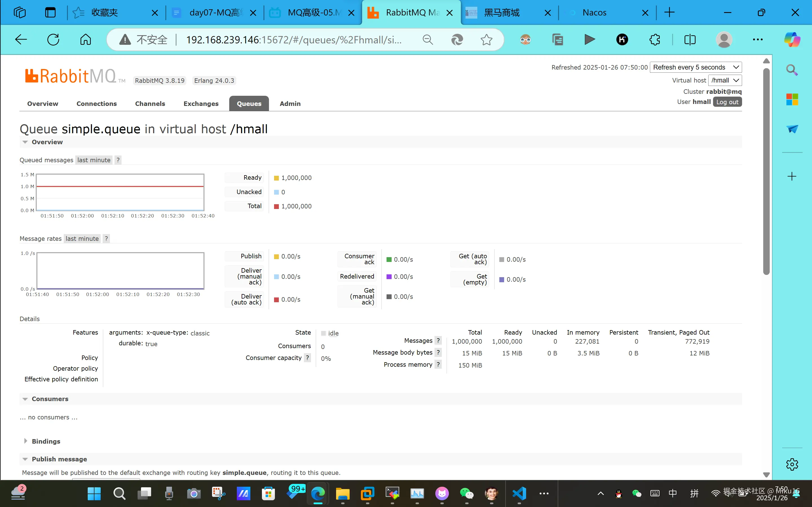This screenshot has width=812, height=507.
Task: Open the Virtual host /hmall dropdown
Action: (x=725, y=80)
